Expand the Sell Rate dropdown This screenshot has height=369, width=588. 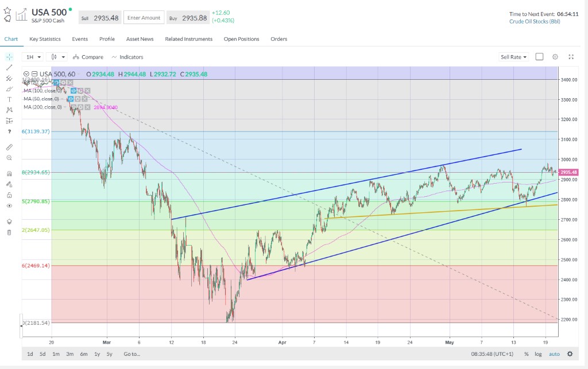point(513,57)
